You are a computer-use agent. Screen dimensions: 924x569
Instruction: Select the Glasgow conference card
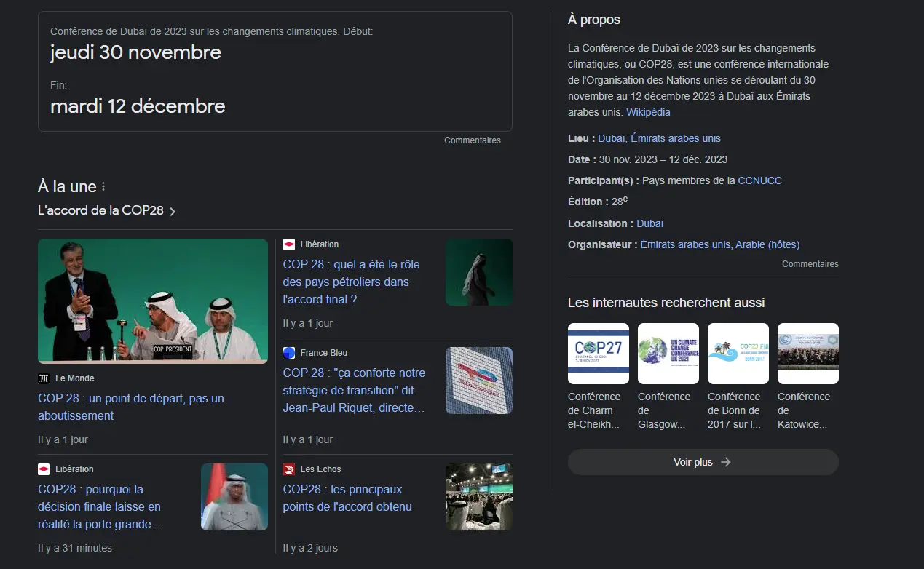[668, 377]
